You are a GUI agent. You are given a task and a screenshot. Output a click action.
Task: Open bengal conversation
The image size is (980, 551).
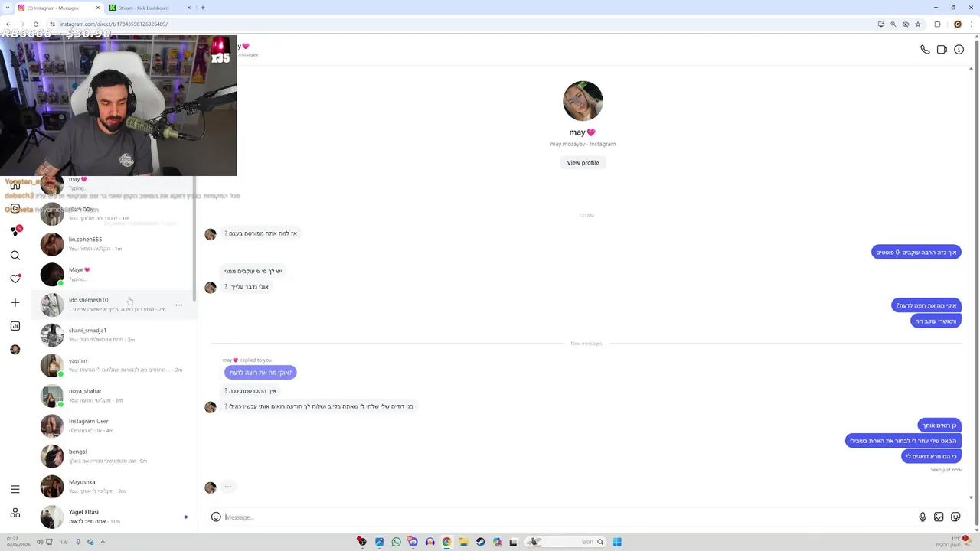113,456
